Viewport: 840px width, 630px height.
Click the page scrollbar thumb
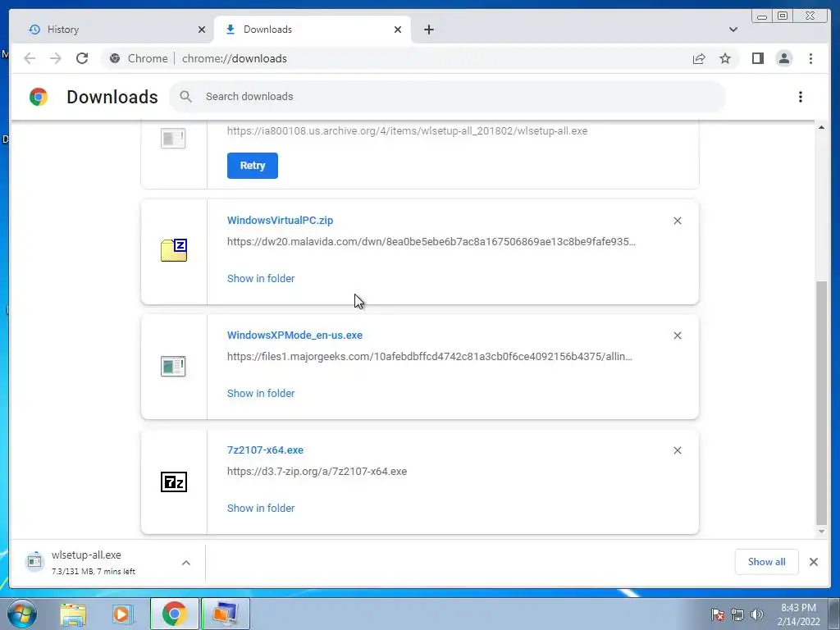pos(821,403)
